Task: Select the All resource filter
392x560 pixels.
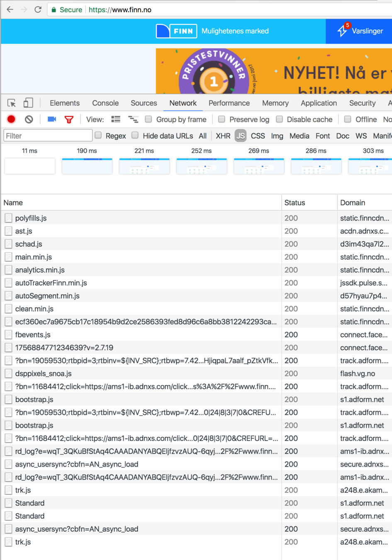Action: (202, 136)
